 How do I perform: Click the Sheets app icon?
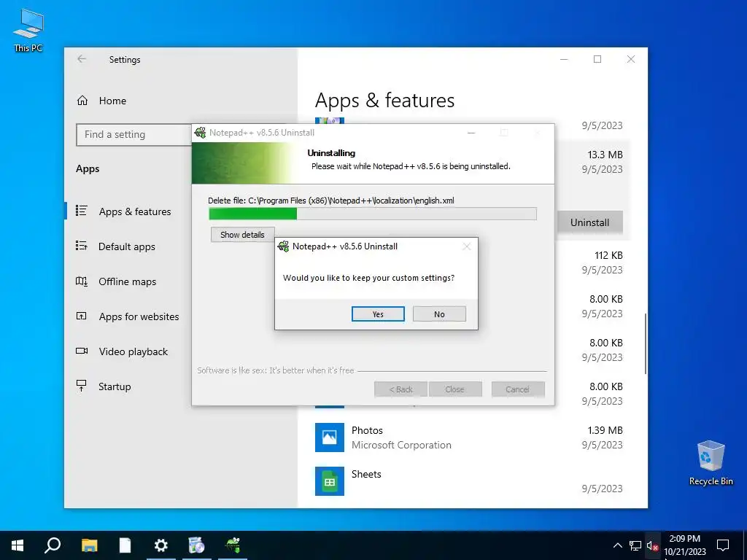point(330,481)
